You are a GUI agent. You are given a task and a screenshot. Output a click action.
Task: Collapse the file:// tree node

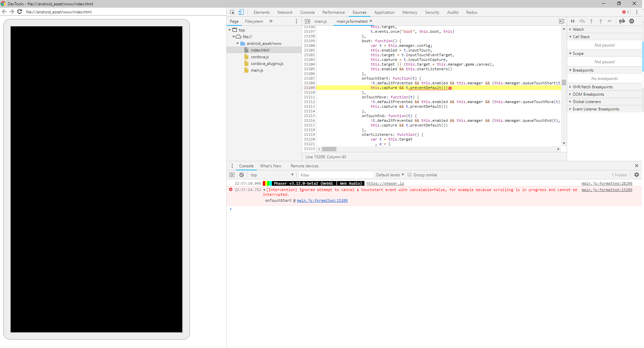[x=233, y=37]
